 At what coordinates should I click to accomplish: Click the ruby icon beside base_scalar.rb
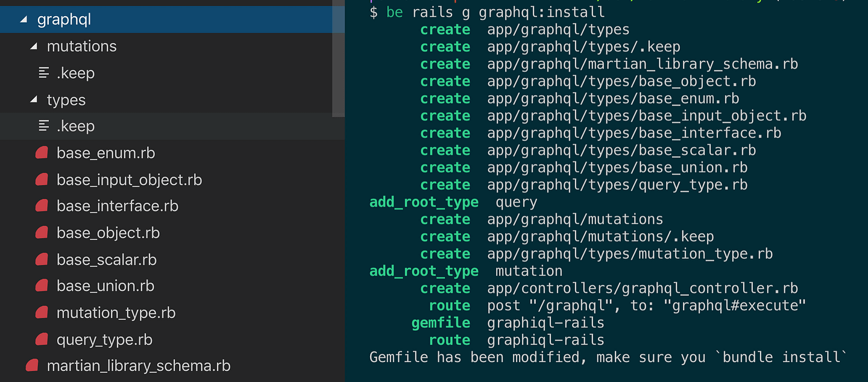coord(42,260)
